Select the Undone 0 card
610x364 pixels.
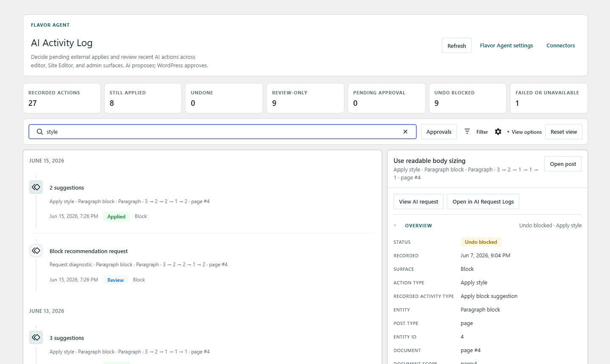[224, 98]
